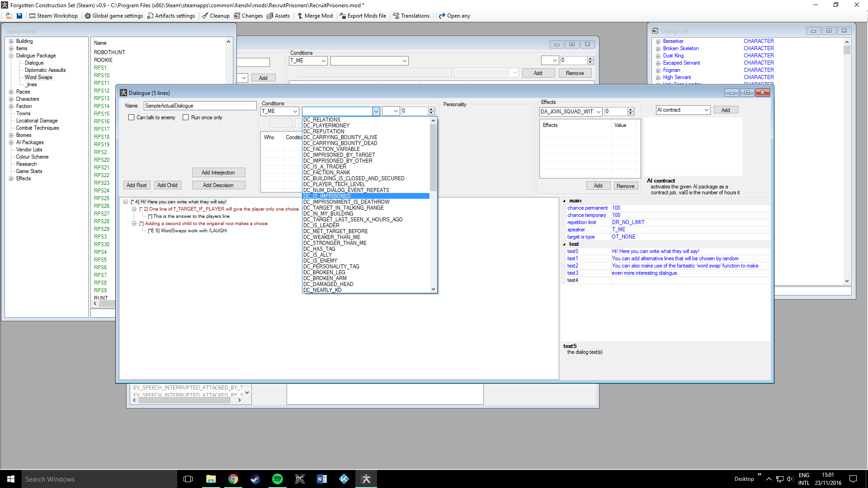Click Export Mods file toolbar item
Viewport: 868px width, 488px height.
[363, 16]
